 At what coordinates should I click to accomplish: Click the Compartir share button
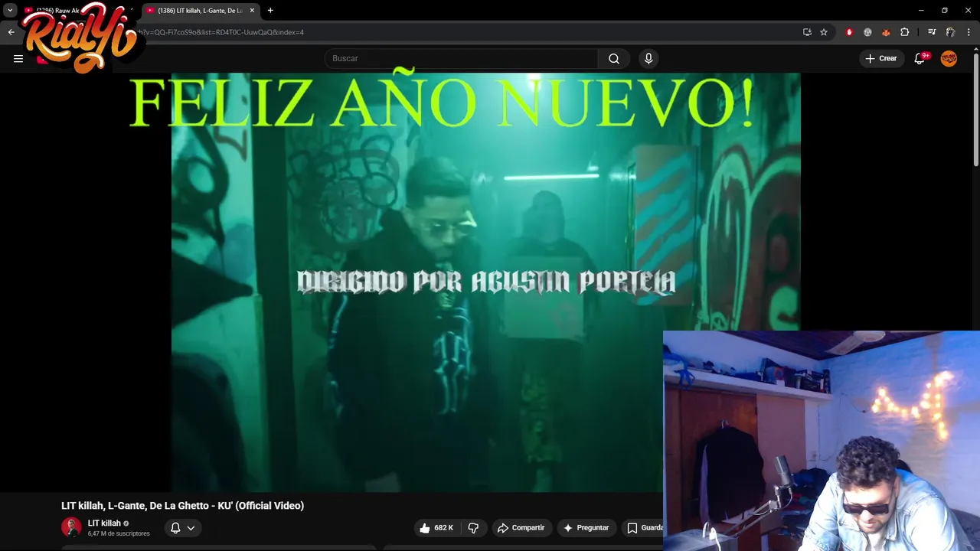click(521, 528)
